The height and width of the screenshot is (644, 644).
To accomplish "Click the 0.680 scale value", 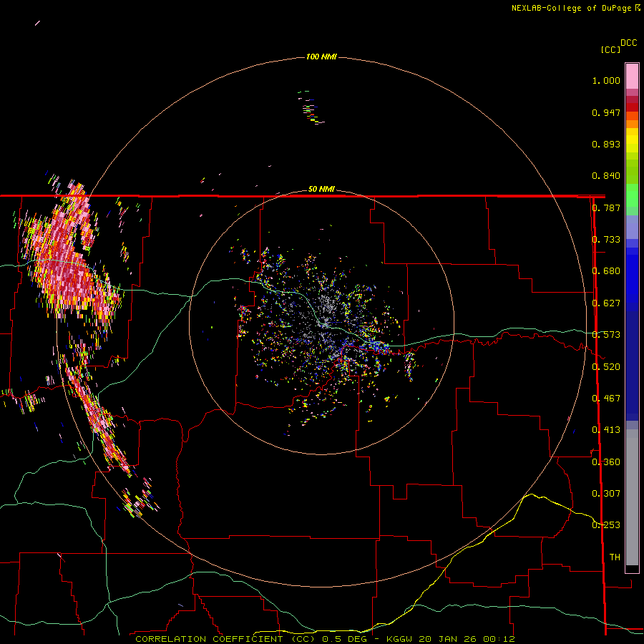I will [606, 271].
